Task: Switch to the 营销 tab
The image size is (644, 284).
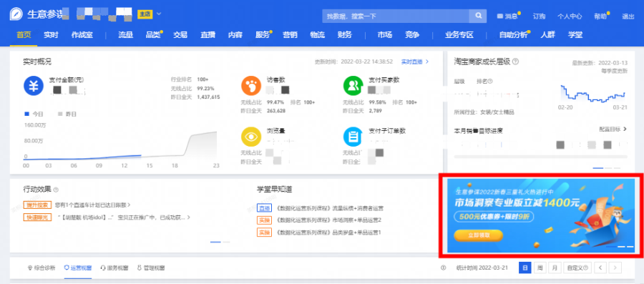Action: [290, 35]
